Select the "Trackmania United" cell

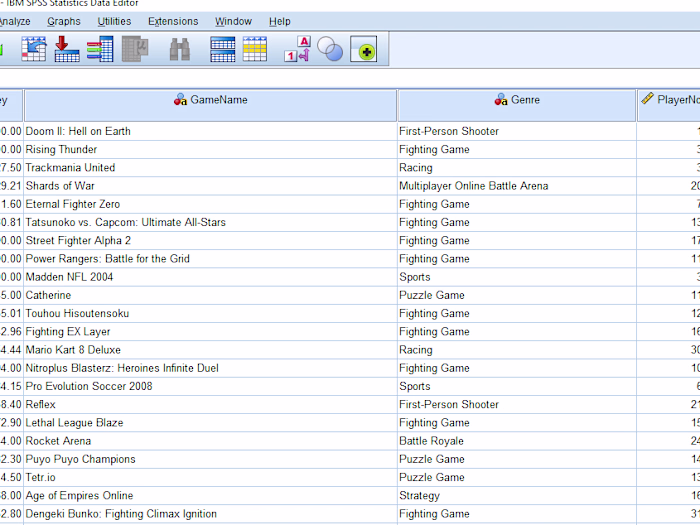point(210,168)
